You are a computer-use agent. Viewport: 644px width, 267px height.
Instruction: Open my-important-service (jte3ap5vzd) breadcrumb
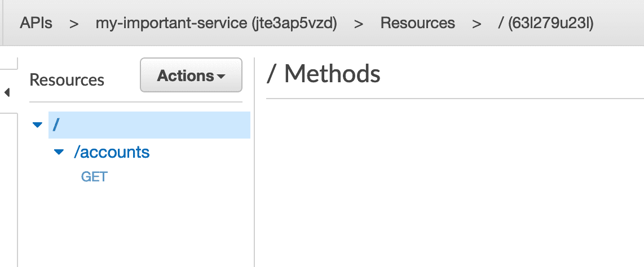coord(217,24)
